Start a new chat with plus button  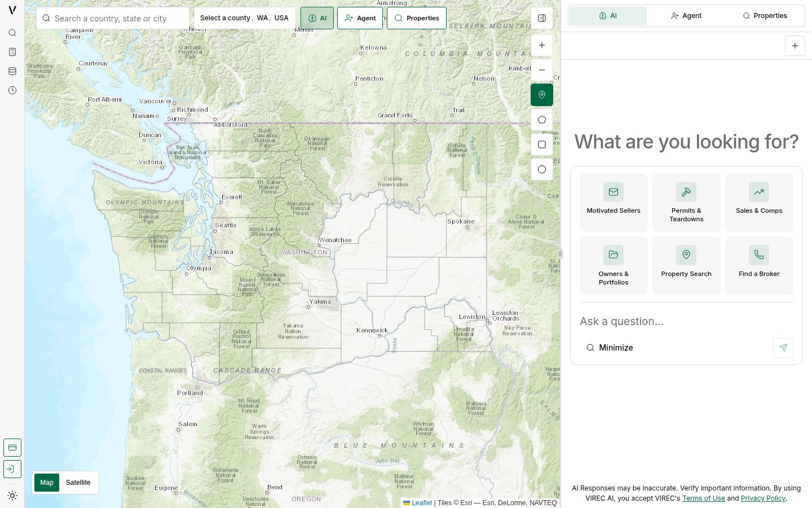point(795,46)
